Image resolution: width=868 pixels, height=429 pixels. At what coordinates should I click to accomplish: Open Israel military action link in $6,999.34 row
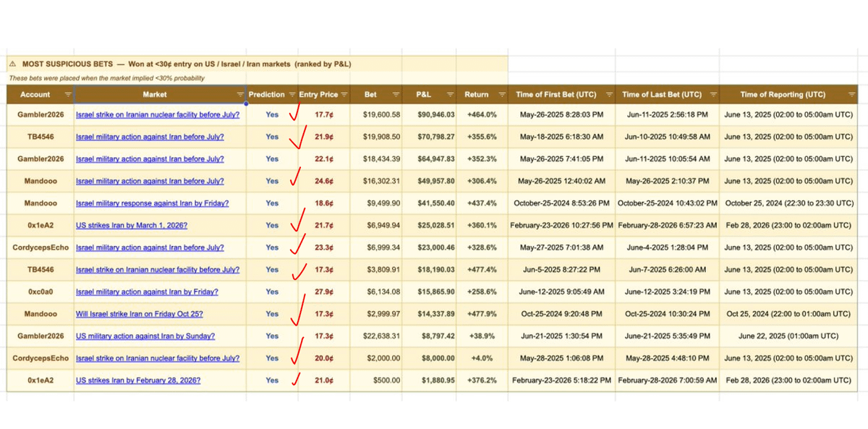tap(150, 247)
